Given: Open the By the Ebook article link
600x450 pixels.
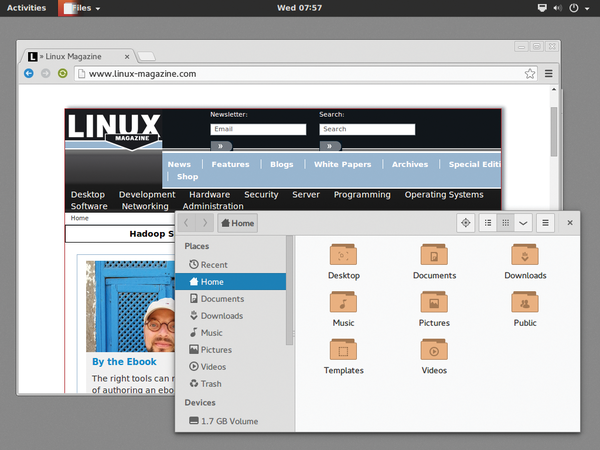Looking at the screenshot, I should click(124, 362).
